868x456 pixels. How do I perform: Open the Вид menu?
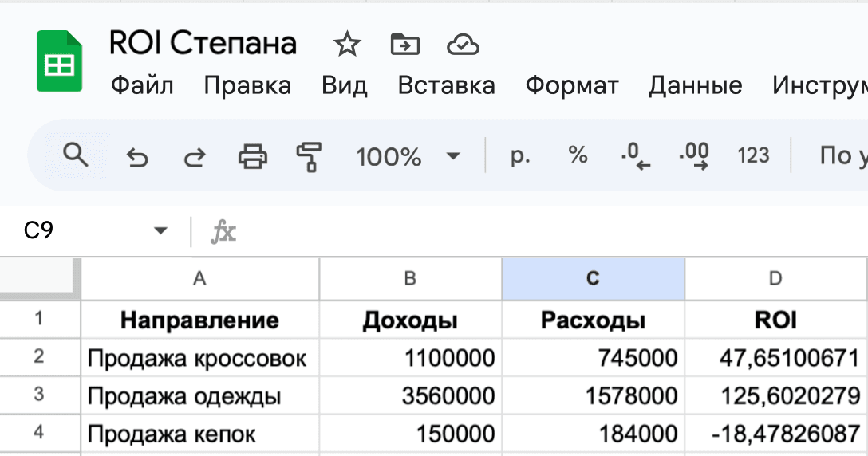[345, 86]
